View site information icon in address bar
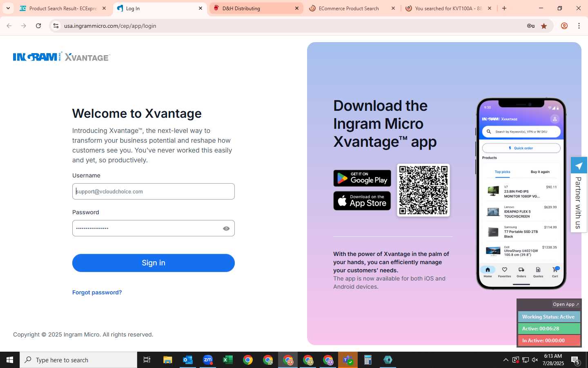The height and width of the screenshot is (368, 588). [x=56, y=26]
